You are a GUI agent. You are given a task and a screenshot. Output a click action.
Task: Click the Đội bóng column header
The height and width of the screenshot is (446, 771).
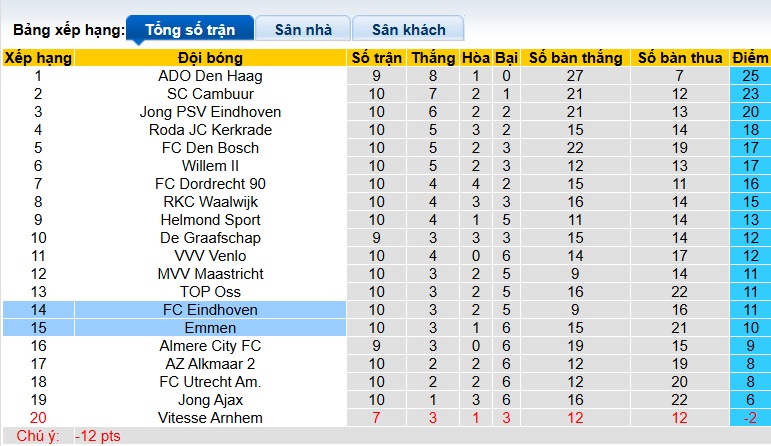click(x=210, y=58)
